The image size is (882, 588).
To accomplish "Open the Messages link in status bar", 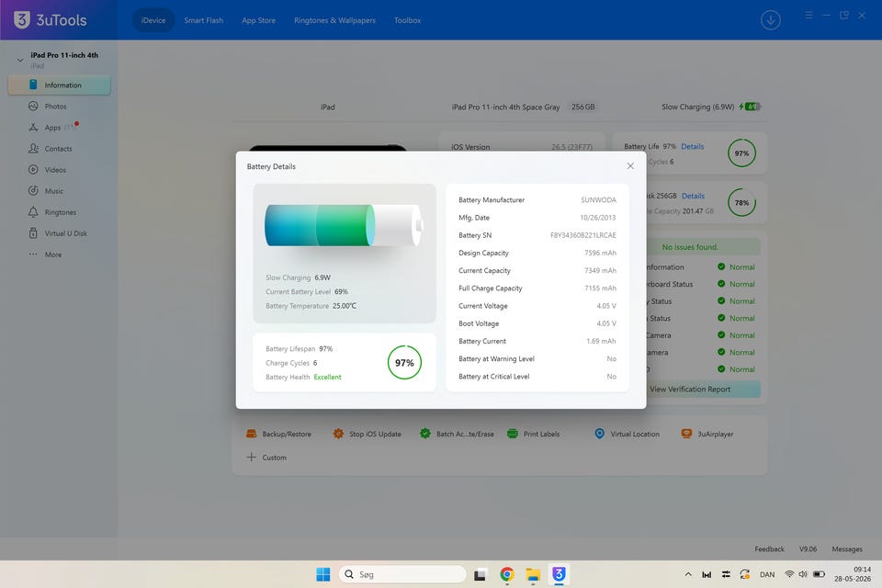I will tap(846, 548).
